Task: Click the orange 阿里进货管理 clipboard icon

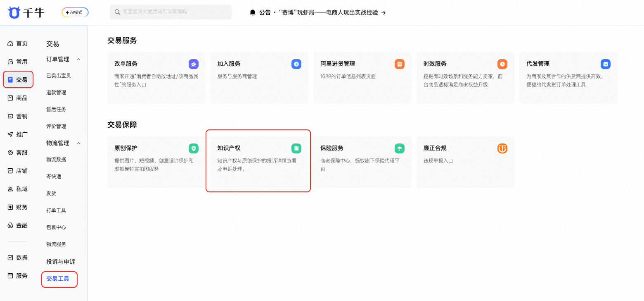Action: coord(400,64)
